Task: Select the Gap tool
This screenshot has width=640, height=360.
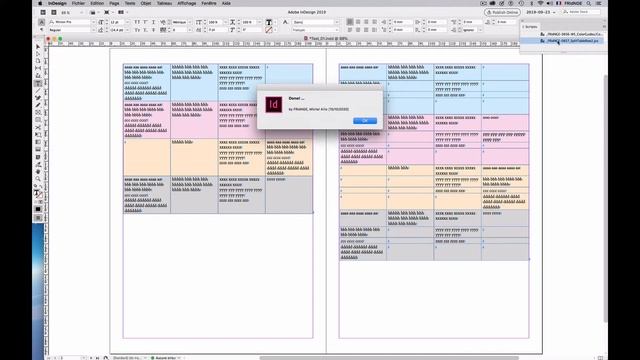Action: pyautogui.click(x=38, y=69)
